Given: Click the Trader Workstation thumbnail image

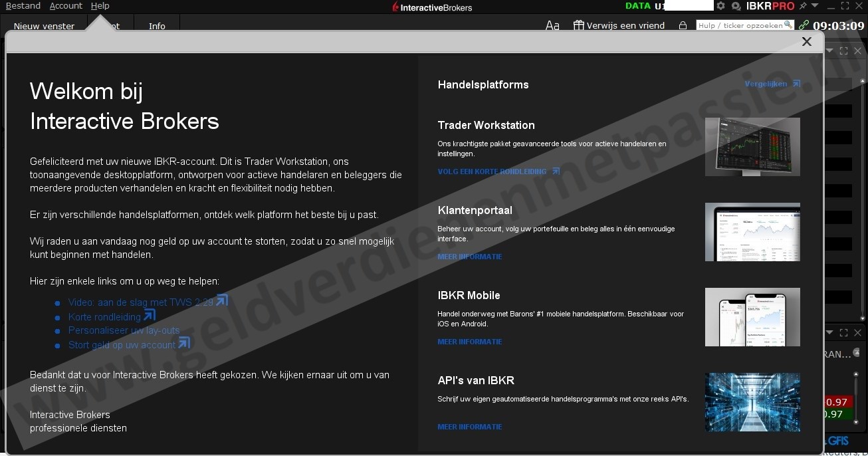Looking at the screenshot, I should (752, 147).
